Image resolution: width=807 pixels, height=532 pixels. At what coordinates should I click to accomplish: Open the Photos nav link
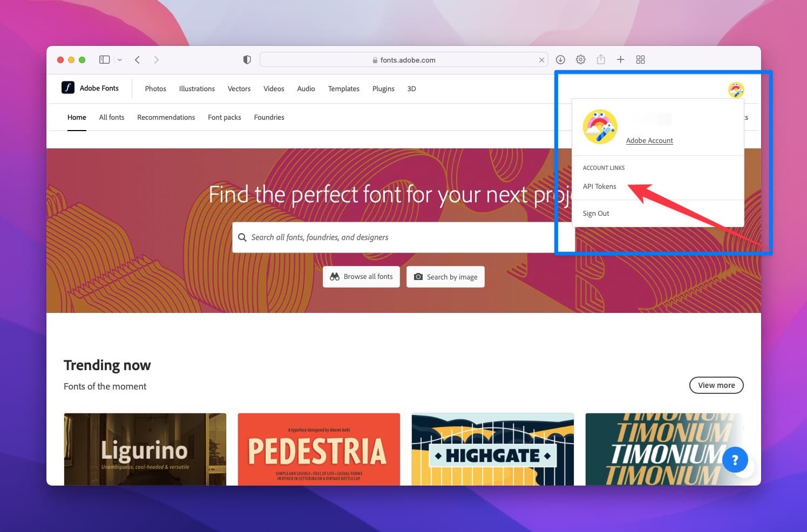tap(155, 88)
